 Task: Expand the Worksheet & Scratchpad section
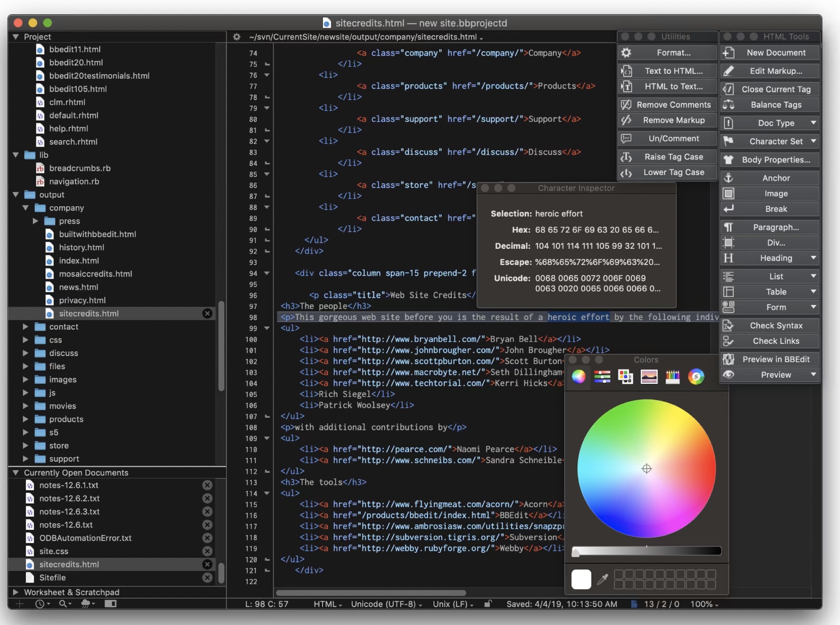tap(16, 592)
